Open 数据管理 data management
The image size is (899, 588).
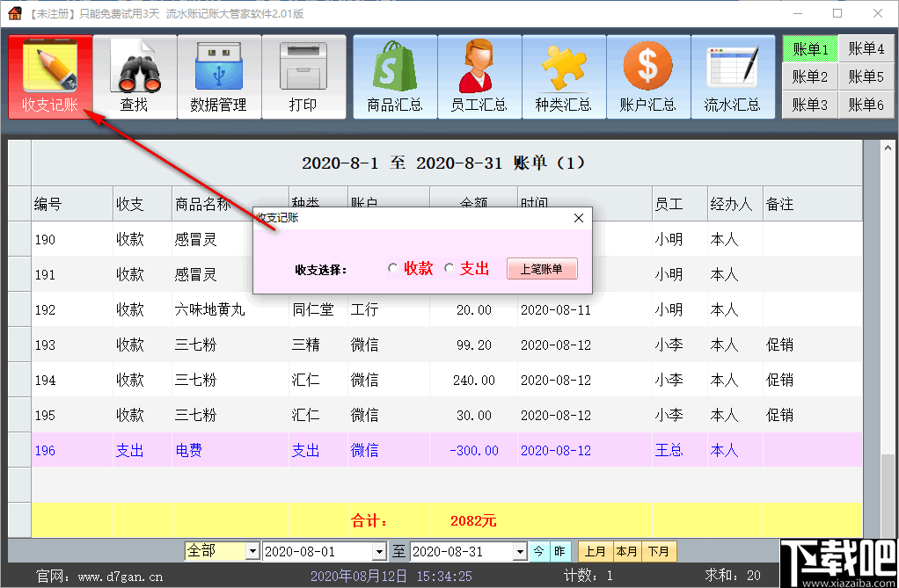click(x=219, y=76)
